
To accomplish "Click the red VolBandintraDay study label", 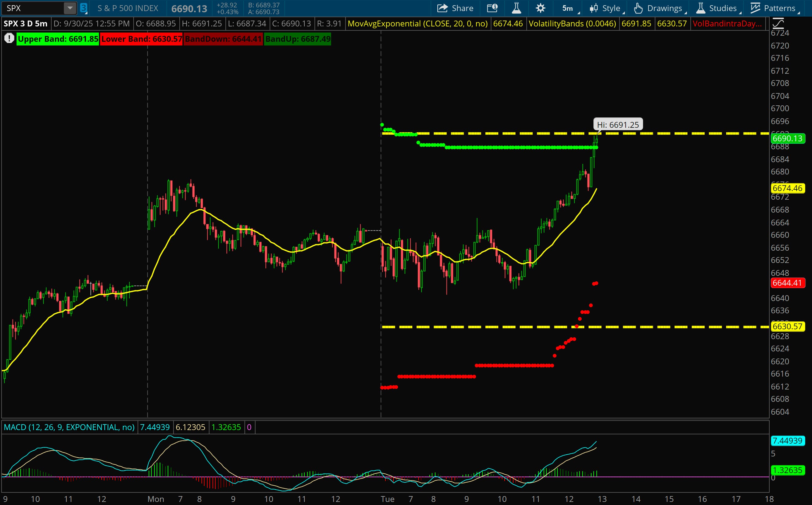I will click(727, 24).
